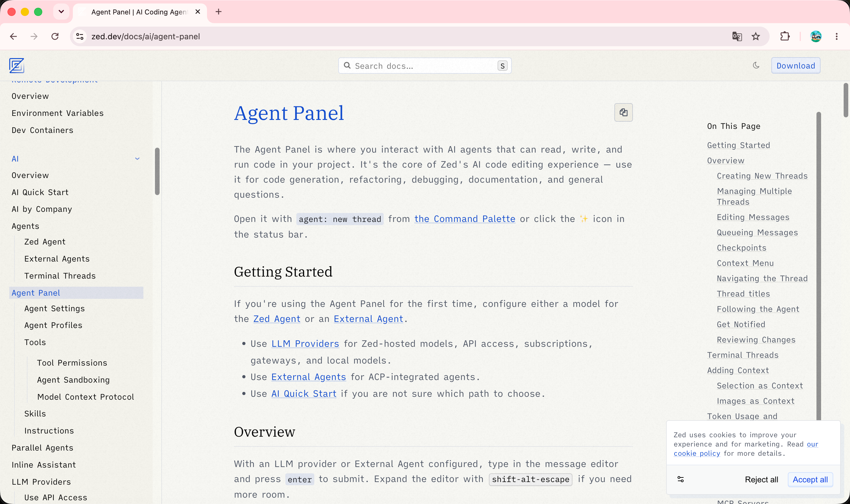The image size is (850, 504).
Task: Jump to Editing Messages section
Action: (x=753, y=217)
